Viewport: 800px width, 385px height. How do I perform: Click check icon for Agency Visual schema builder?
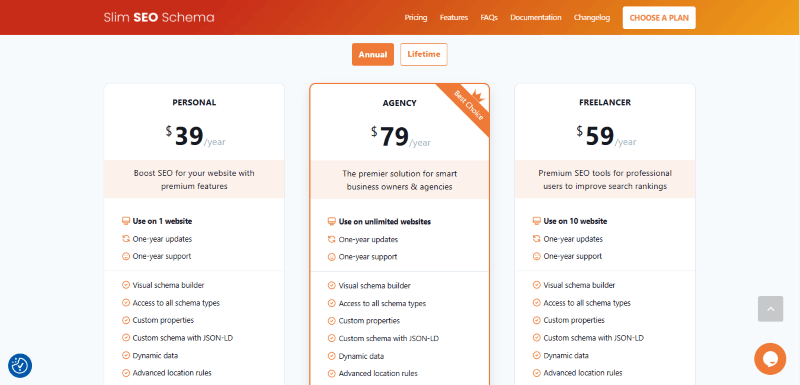[332, 286]
